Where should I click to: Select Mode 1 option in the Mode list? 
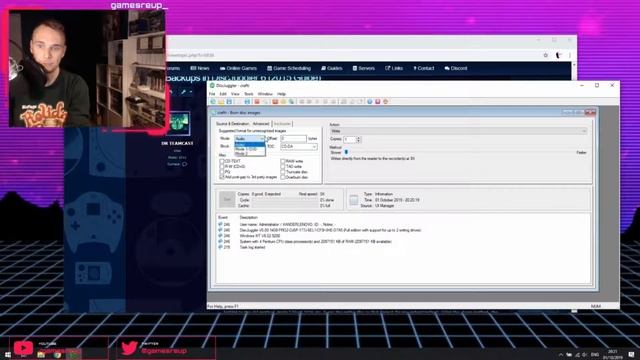250,149
